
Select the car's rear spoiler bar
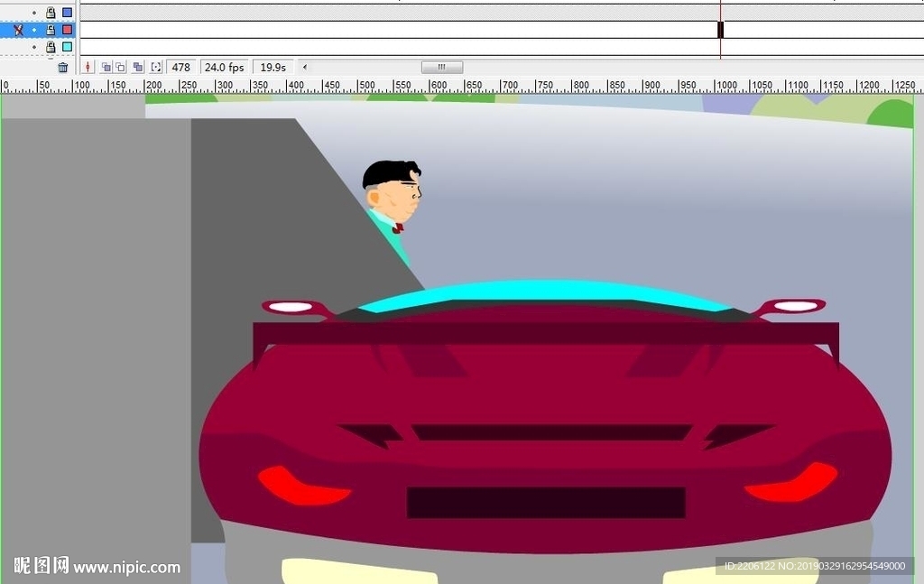coord(546,334)
